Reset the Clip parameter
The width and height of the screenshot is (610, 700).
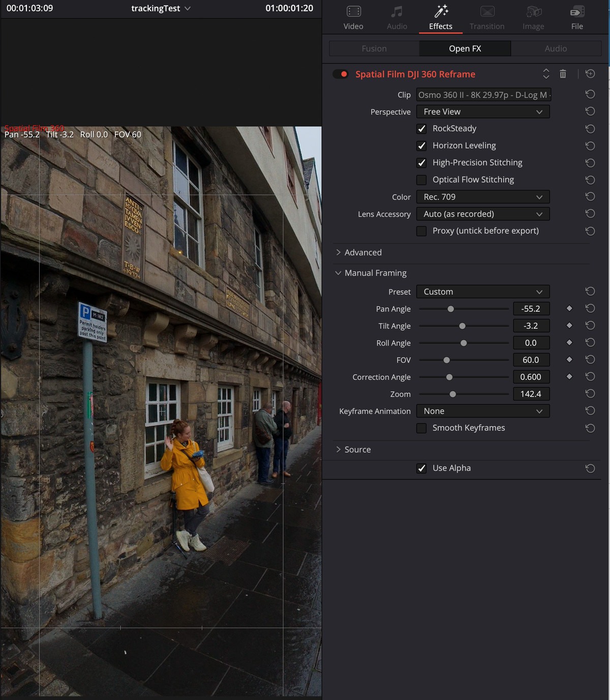point(590,95)
